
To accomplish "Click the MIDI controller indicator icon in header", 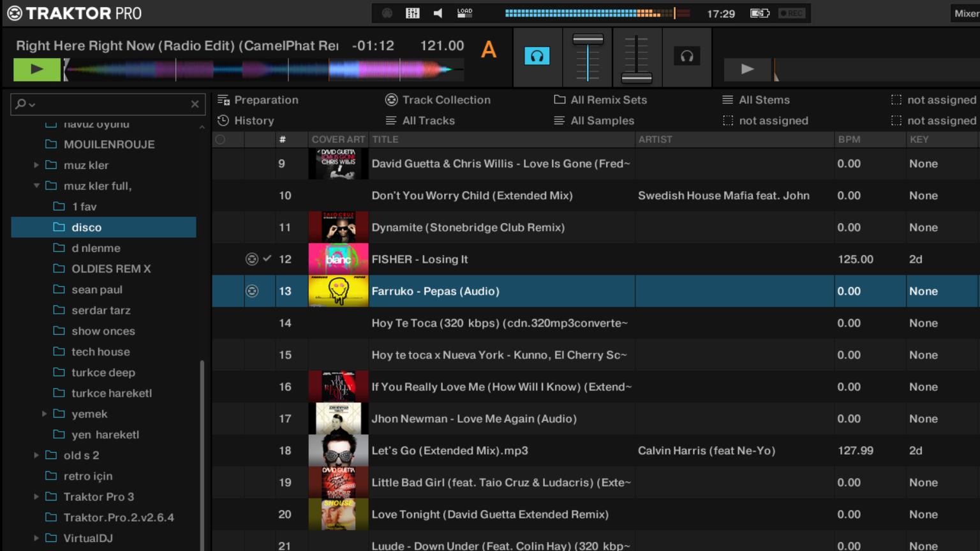I will tap(387, 13).
